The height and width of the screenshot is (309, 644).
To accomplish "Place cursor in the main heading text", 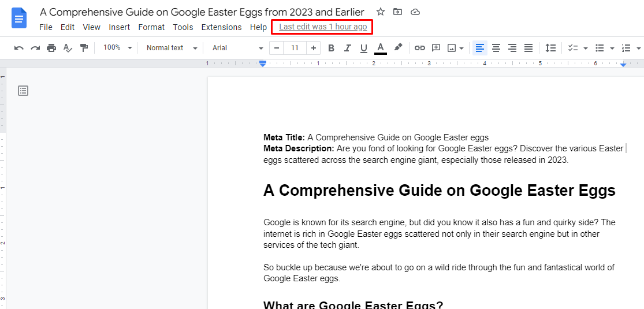I will pos(439,190).
